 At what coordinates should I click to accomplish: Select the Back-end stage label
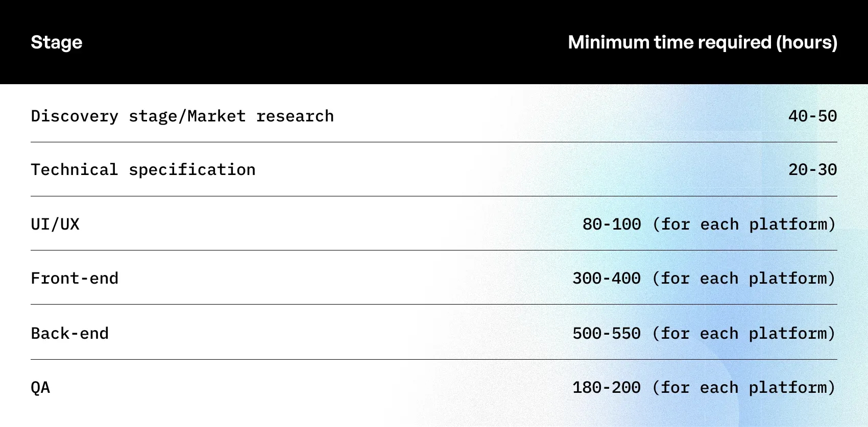70,333
